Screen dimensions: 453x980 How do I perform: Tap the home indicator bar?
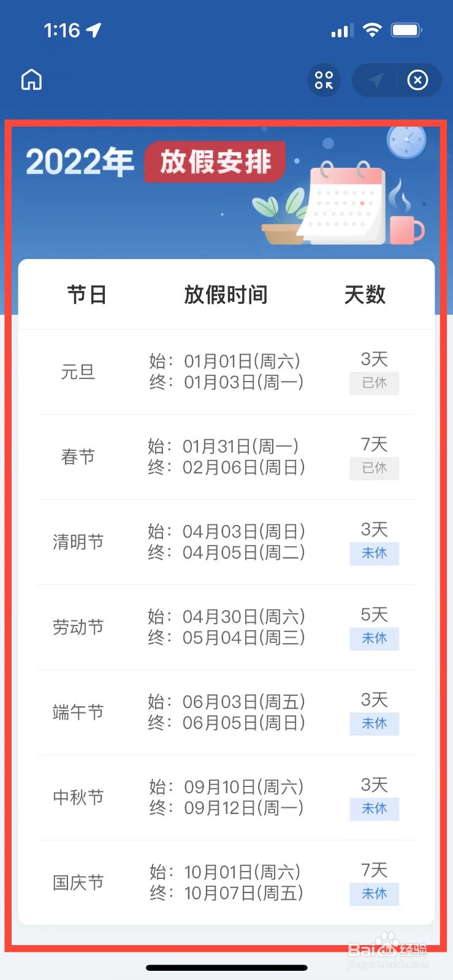(226, 968)
